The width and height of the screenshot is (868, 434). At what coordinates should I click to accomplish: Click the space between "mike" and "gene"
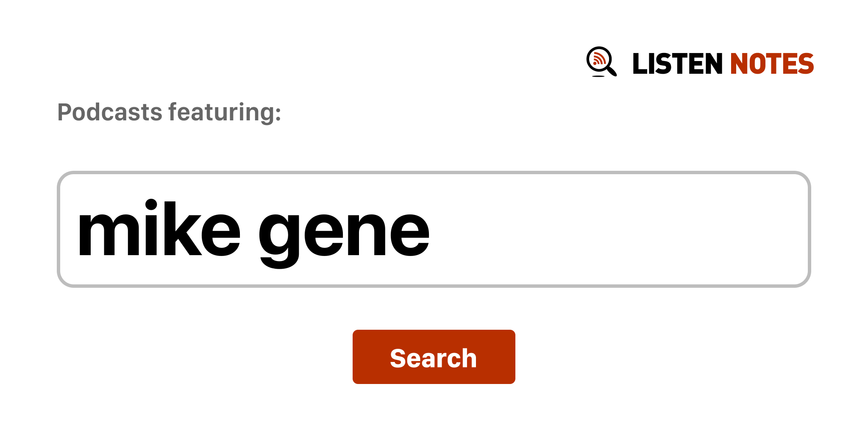point(250,229)
